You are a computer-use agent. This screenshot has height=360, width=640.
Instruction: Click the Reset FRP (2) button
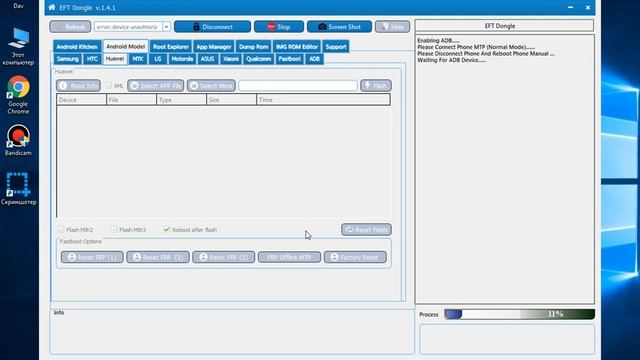coord(158,257)
